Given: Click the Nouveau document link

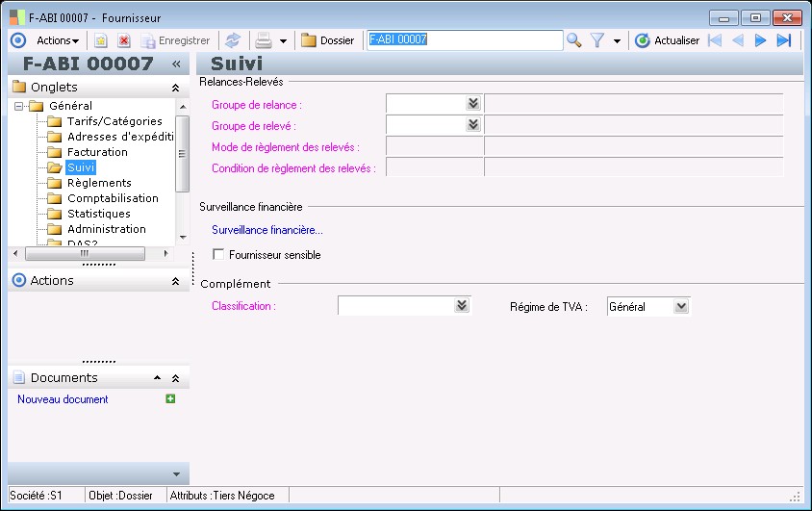Looking at the screenshot, I should (63, 399).
